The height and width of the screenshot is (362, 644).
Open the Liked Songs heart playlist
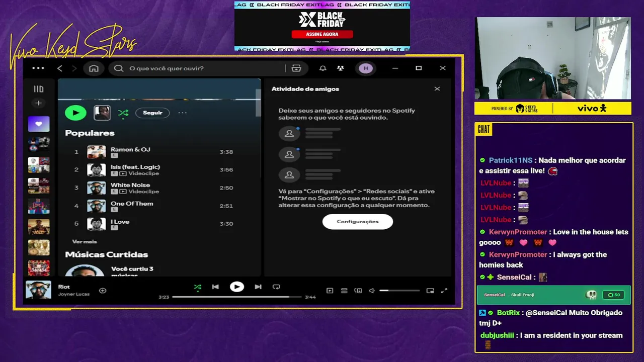(39, 124)
